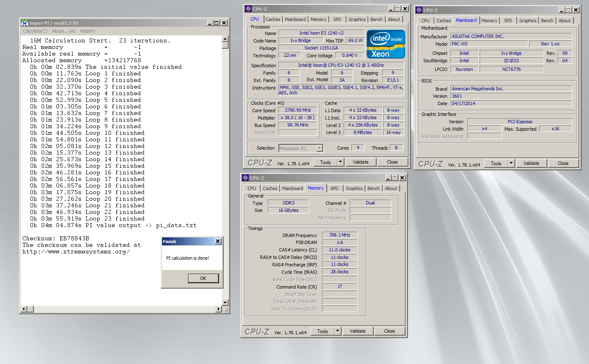Screen dimensions: 589x364
Task: Switch to Caches tab in Mainboard window
Action: point(443,21)
